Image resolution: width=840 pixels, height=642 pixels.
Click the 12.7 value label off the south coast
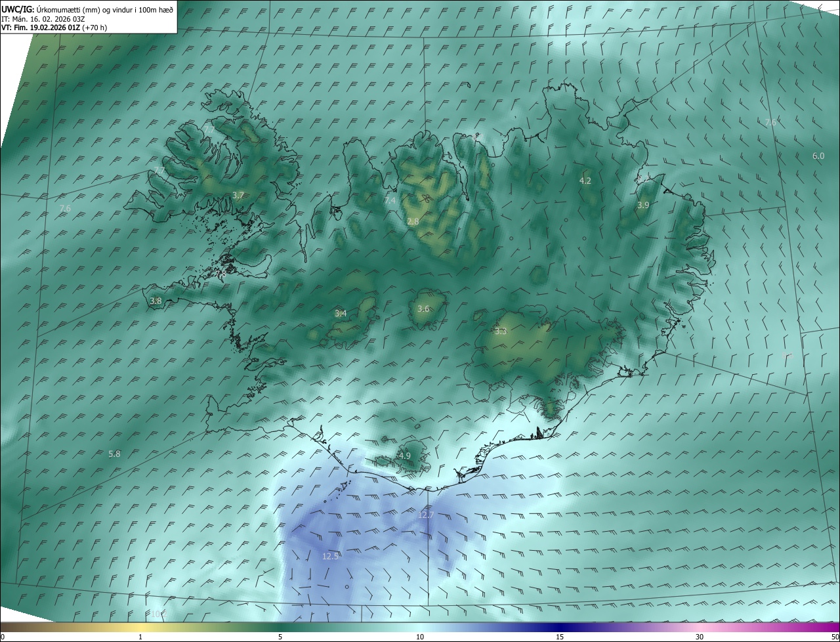coord(426,515)
